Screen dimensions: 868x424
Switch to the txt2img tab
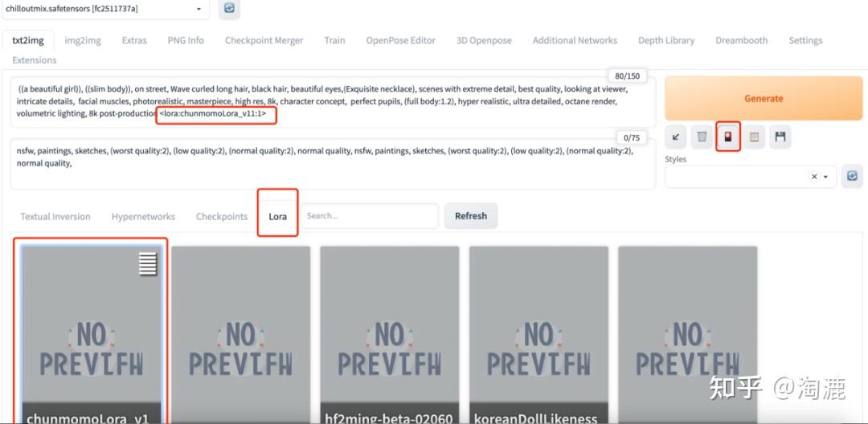(x=27, y=40)
